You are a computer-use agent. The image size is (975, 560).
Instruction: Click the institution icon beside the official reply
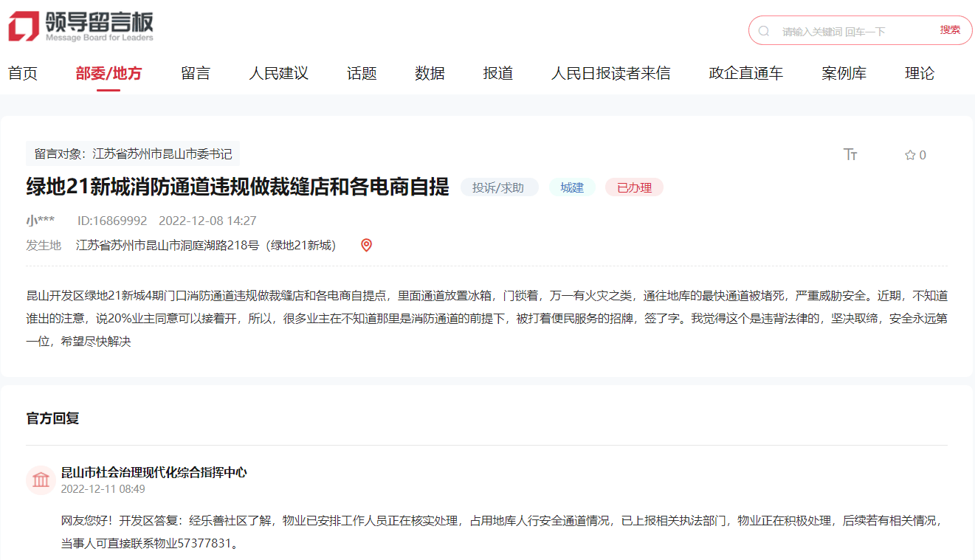[x=41, y=480]
